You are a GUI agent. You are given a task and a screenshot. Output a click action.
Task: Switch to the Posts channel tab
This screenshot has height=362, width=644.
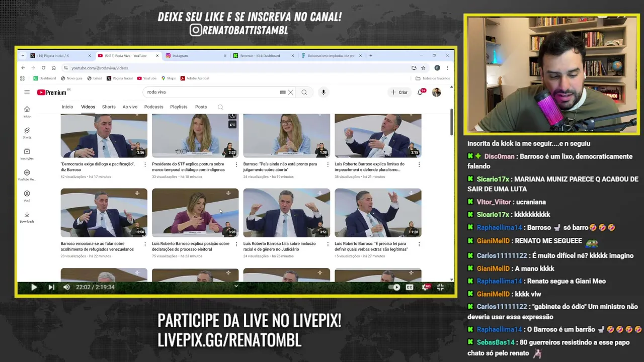click(201, 107)
